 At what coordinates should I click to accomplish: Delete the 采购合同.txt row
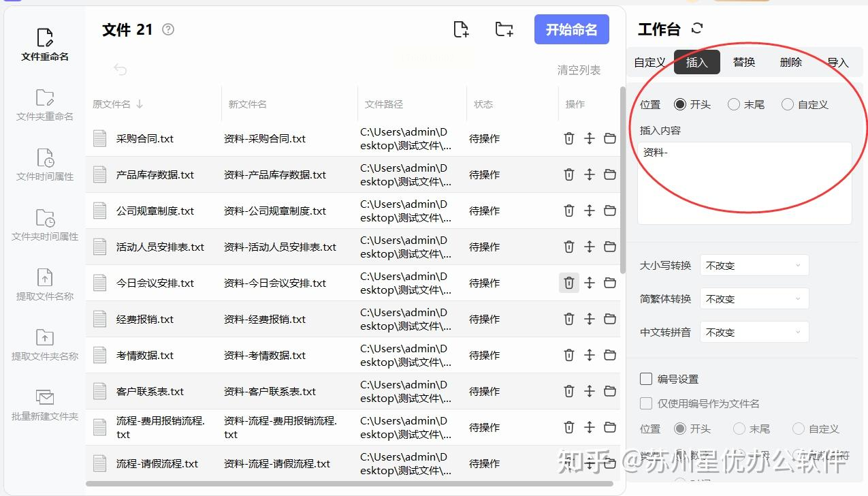point(569,138)
